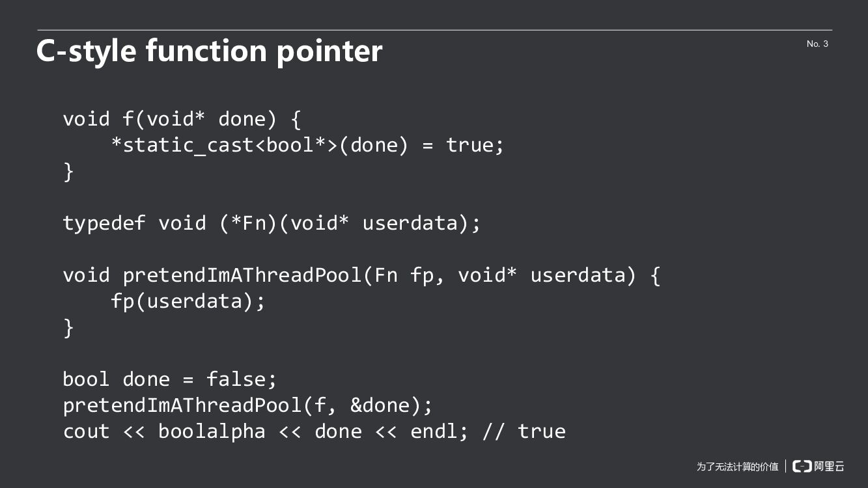Click the "bool done = false;" line
This screenshot has width=868, height=488.
pos(170,379)
